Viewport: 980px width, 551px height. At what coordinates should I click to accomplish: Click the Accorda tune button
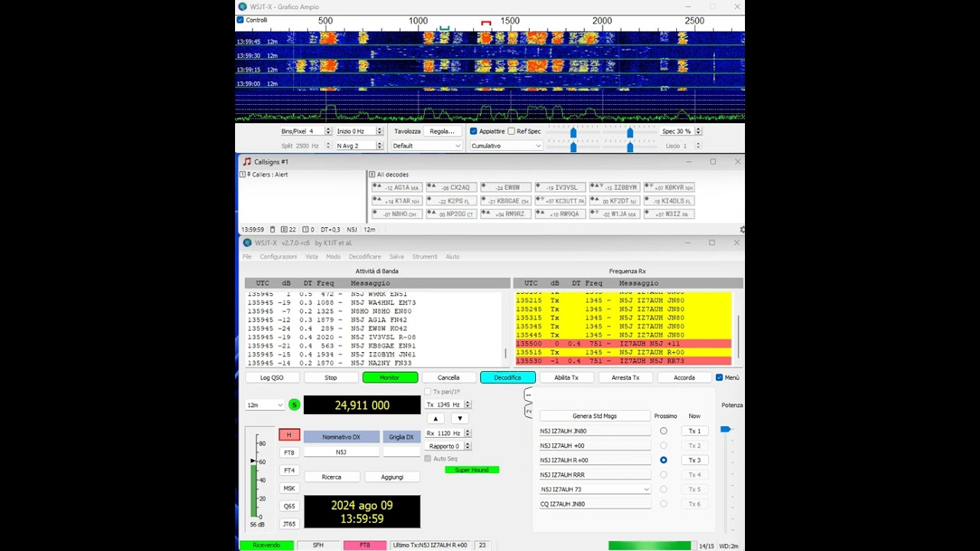click(x=684, y=377)
